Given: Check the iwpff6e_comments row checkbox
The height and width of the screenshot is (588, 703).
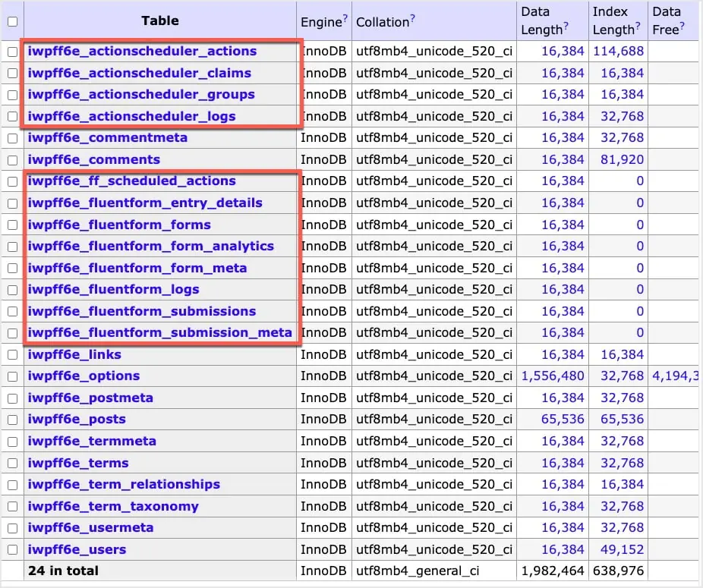Looking at the screenshot, I should [11, 159].
